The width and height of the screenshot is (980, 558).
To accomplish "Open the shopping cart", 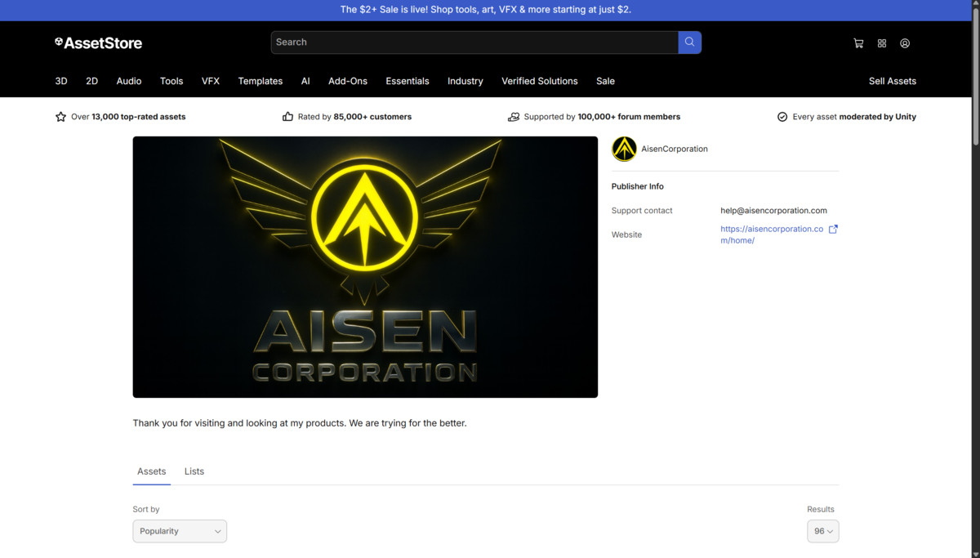I will tap(858, 43).
